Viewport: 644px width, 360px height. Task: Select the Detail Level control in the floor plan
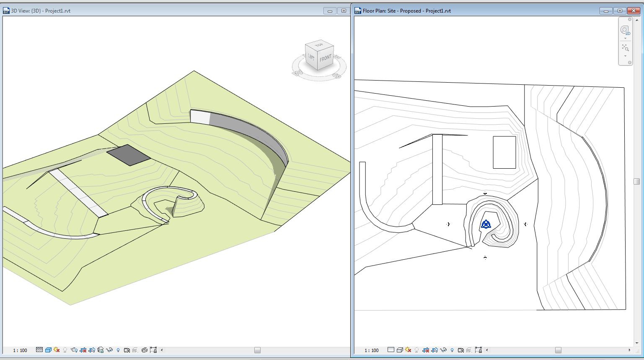pyautogui.click(x=391, y=350)
